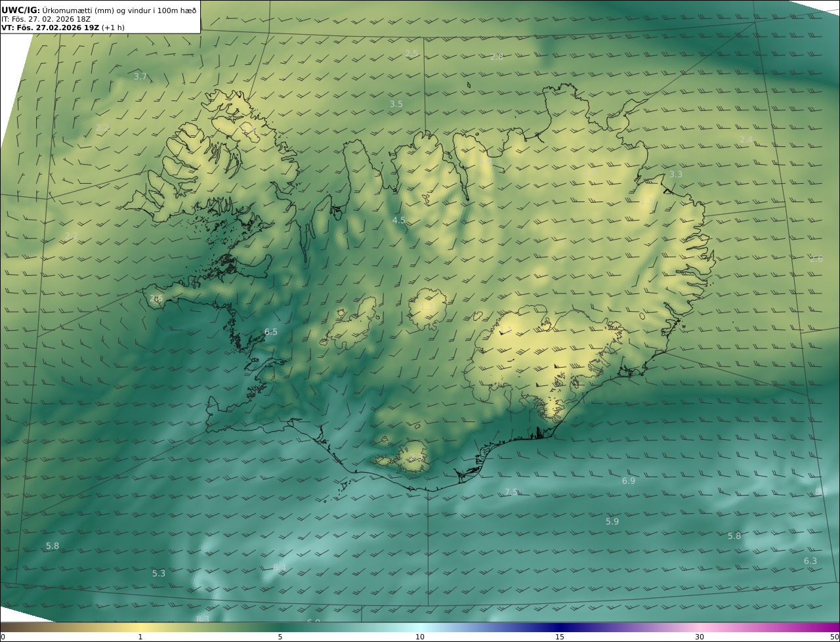Click the 3.5 value label on the map

click(396, 104)
